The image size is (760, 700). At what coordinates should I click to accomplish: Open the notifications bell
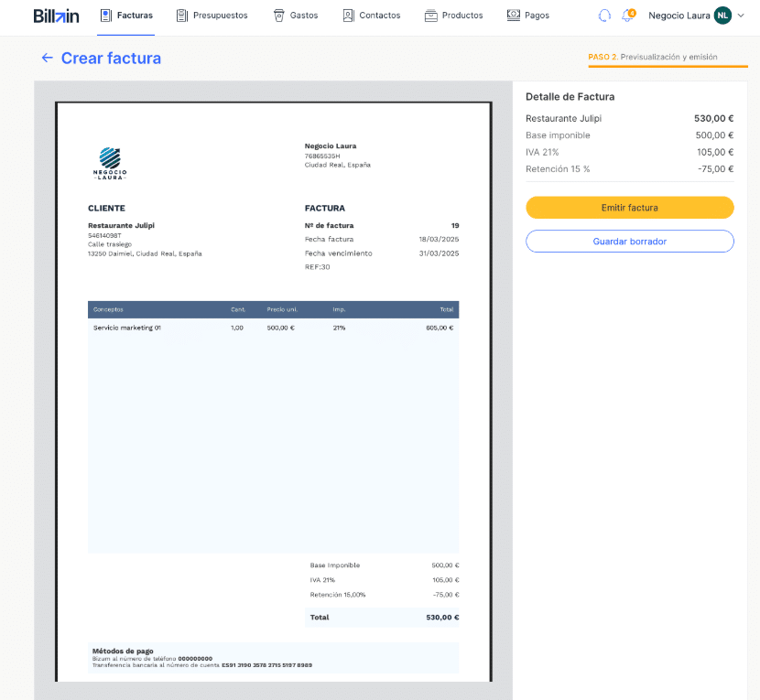627,16
